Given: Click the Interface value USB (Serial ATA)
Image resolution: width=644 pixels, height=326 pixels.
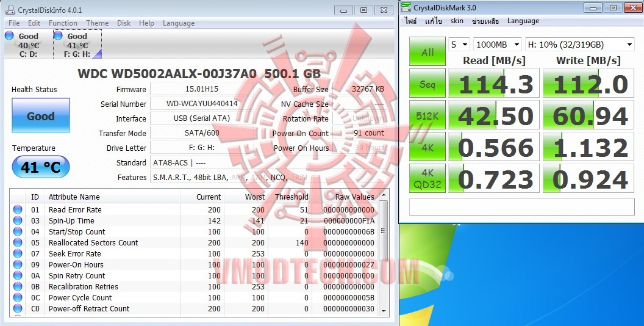Looking at the screenshot, I should tap(202, 118).
